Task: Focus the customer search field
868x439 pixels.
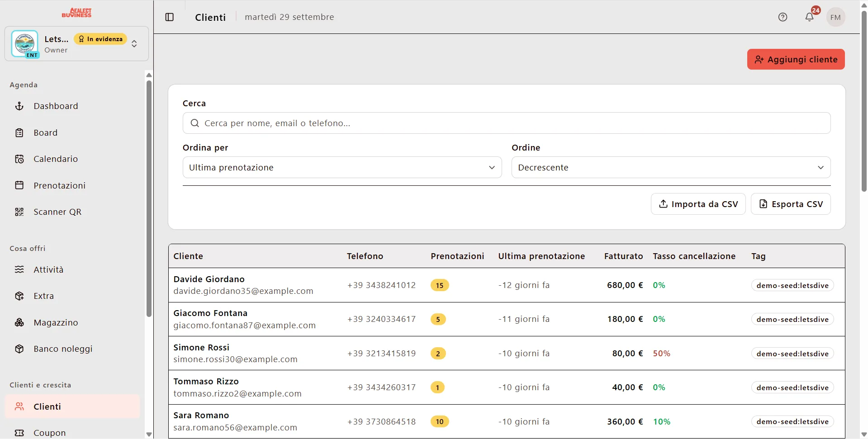Action: [x=507, y=123]
